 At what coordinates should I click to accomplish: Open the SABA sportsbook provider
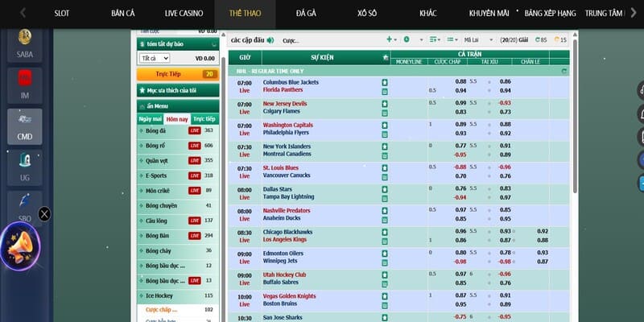pos(25,44)
